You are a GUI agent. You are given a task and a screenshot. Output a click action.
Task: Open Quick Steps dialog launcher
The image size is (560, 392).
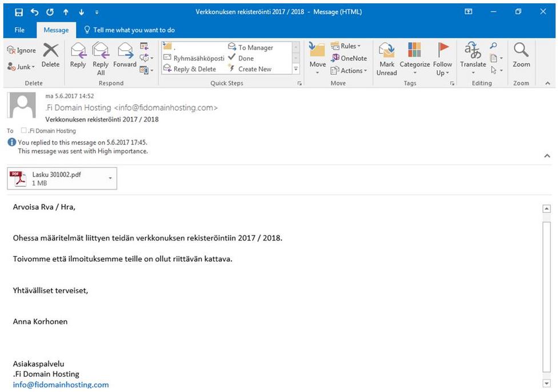299,83
